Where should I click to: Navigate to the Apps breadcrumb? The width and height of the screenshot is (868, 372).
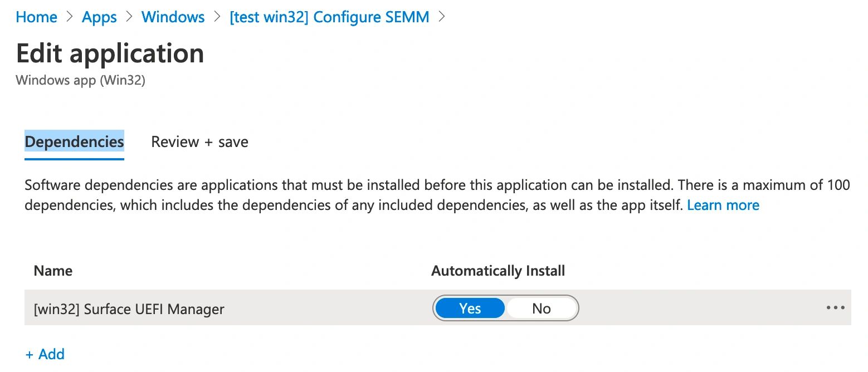pyautogui.click(x=99, y=17)
